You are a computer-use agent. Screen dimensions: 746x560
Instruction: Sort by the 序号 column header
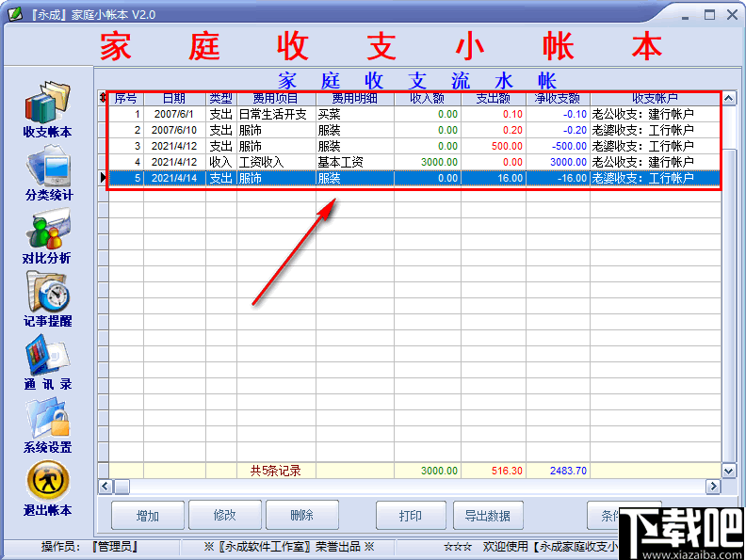click(126, 99)
